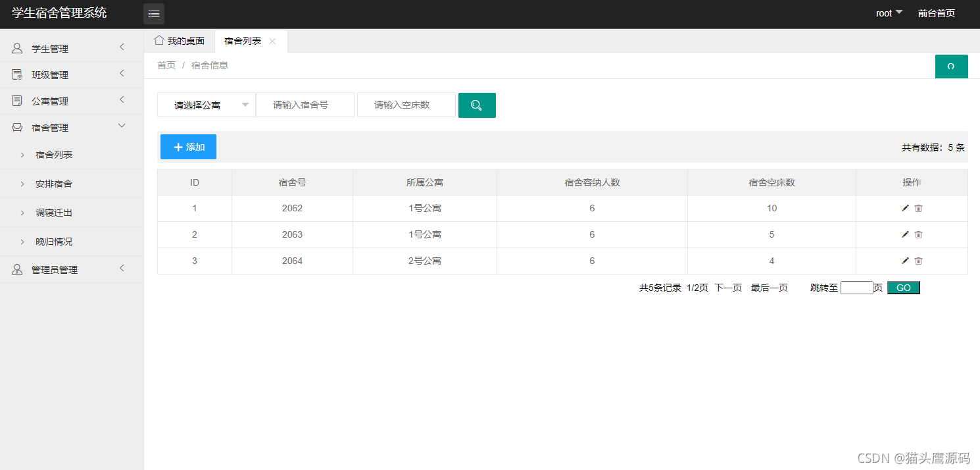The image size is (980, 470).
Task: Click the student management person icon
Action: tap(17, 48)
